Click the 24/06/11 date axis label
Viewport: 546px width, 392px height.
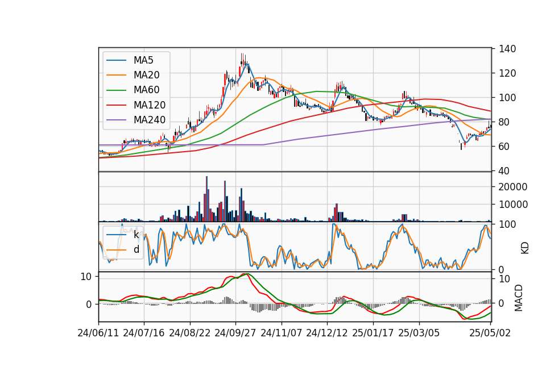(98, 333)
